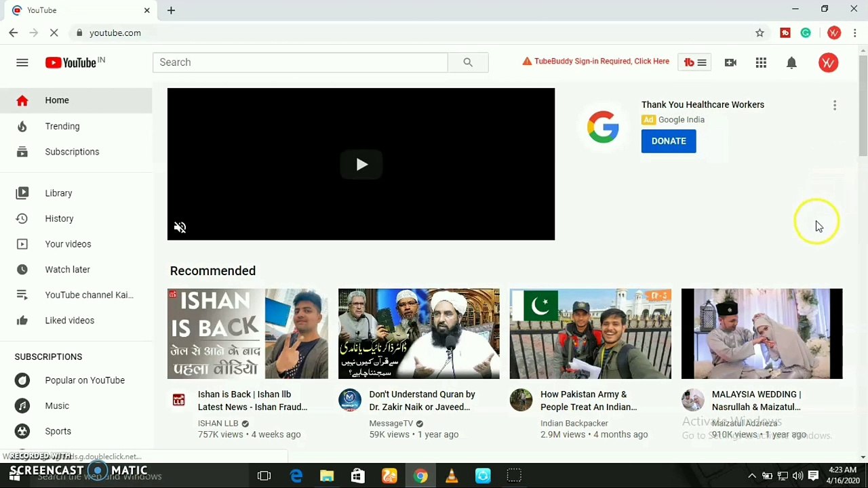Open Sports subscription channel
This screenshot has width=868, height=488.
coord(76,431)
